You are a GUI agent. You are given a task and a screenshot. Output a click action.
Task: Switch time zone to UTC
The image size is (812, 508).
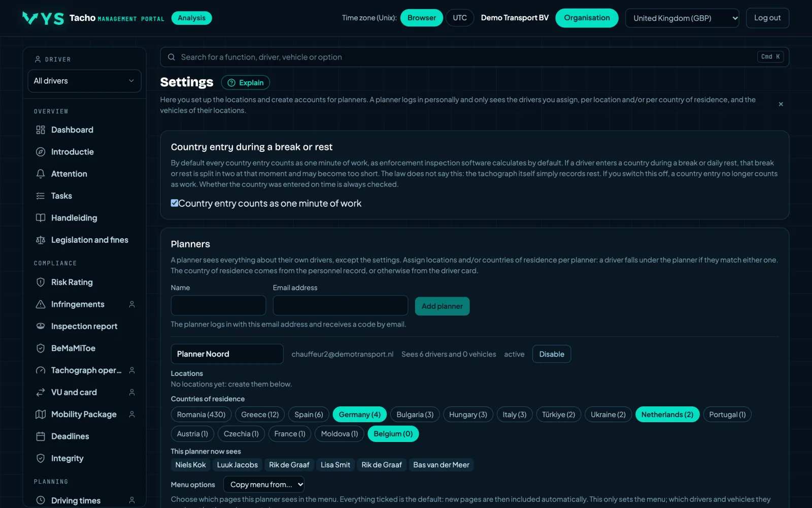[460, 18]
